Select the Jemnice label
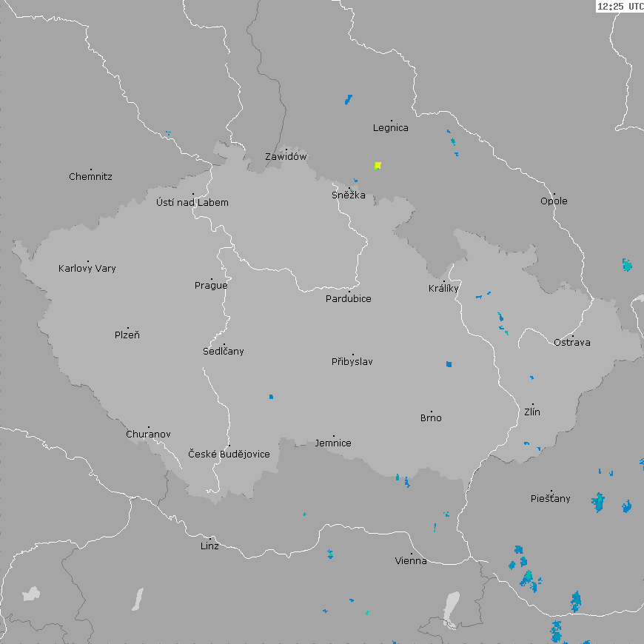This screenshot has width=644, height=644. pyautogui.click(x=333, y=443)
